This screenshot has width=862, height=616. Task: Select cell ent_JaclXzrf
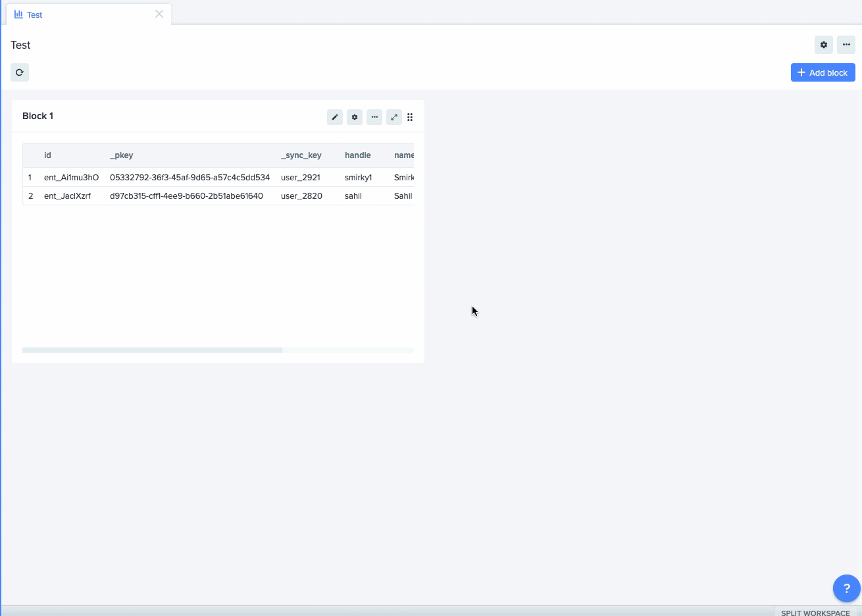pos(67,196)
